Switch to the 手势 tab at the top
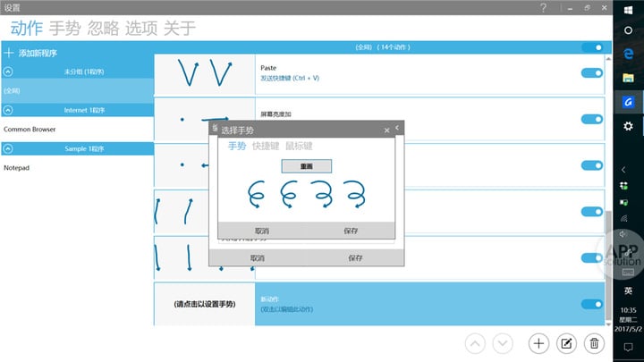The image size is (644, 362). (x=64, y=29)
